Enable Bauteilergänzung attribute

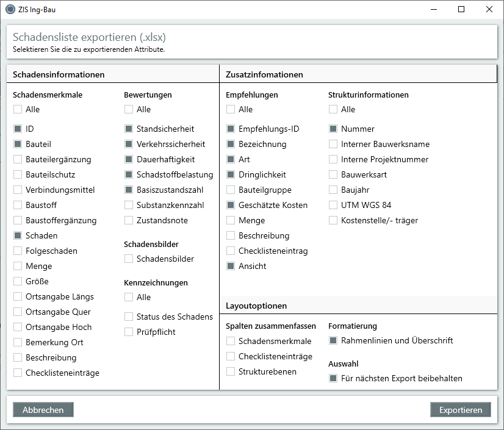click(18, 159)
